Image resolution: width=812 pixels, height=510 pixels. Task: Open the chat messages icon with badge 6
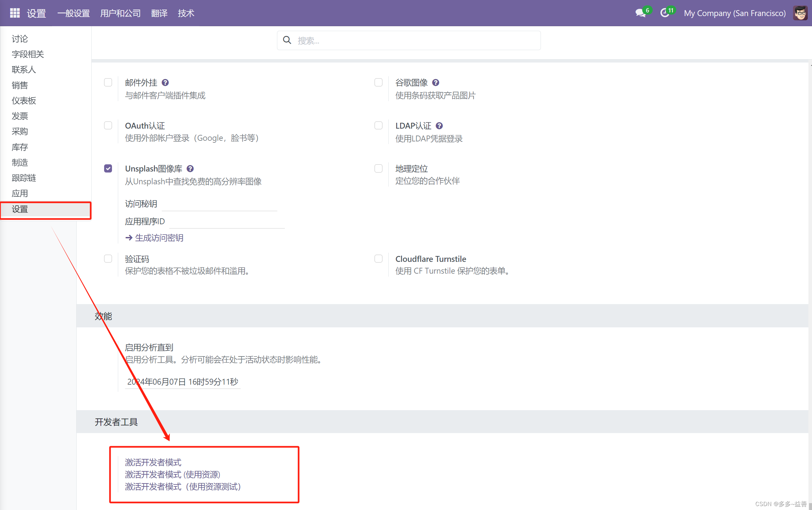click(640, 13)
